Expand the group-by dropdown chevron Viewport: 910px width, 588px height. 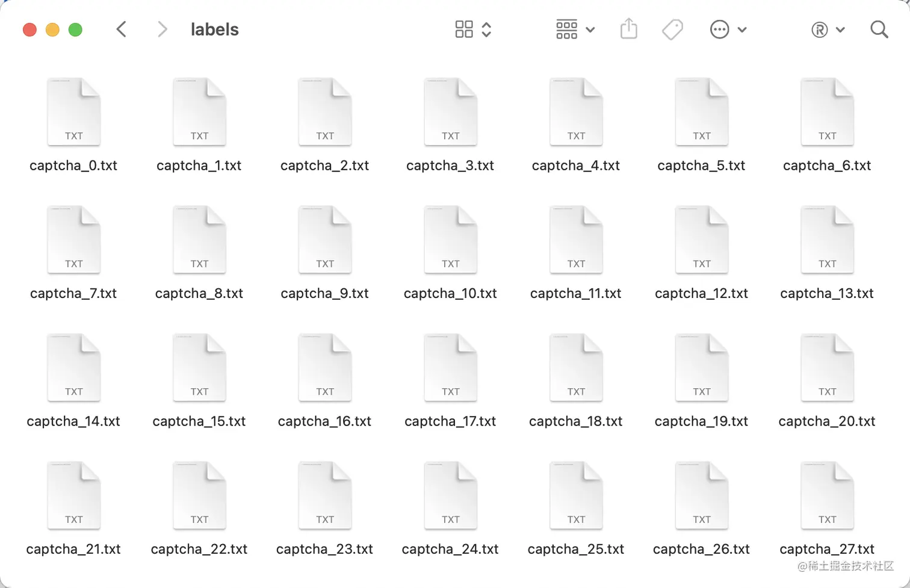(590, 29)
